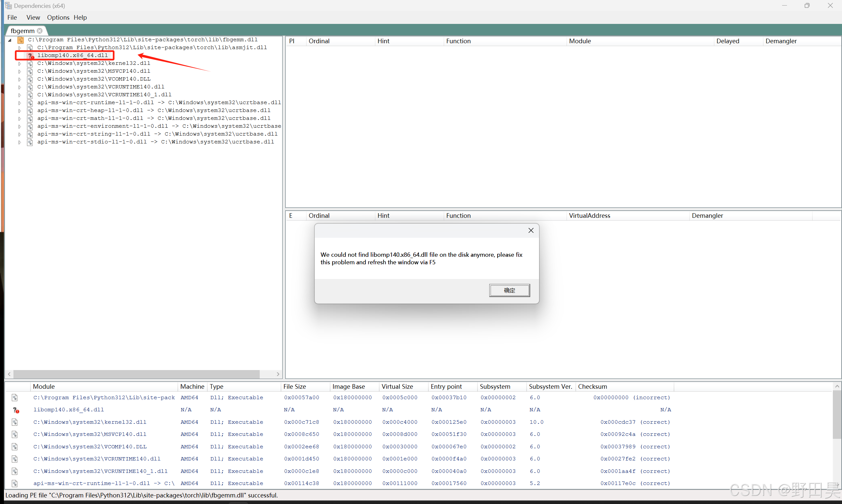Click the 0x000c71c8 file size cell
The image size is (842, 504).
(301, 422)
